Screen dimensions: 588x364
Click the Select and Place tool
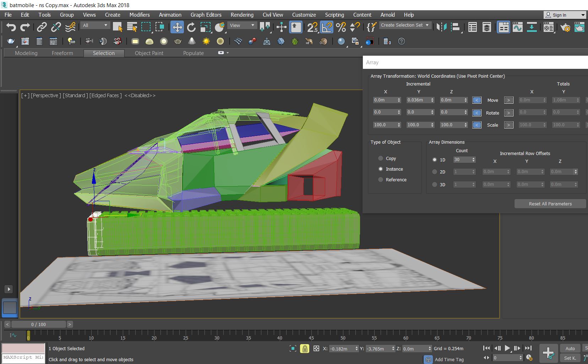point(220,27)
